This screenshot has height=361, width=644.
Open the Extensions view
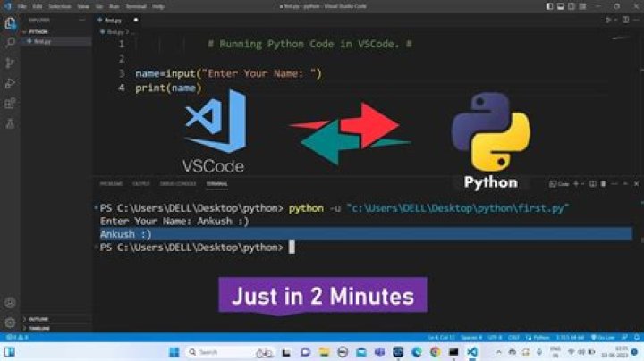(x=10, y=103)
